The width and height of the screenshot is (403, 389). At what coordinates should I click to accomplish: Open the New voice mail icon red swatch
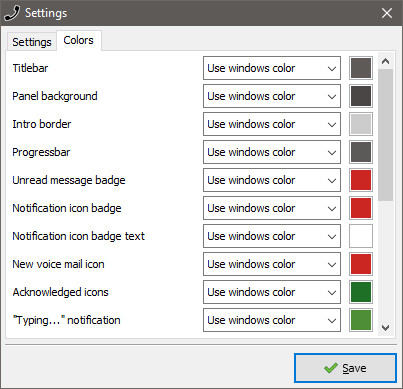tap(361, 264)
